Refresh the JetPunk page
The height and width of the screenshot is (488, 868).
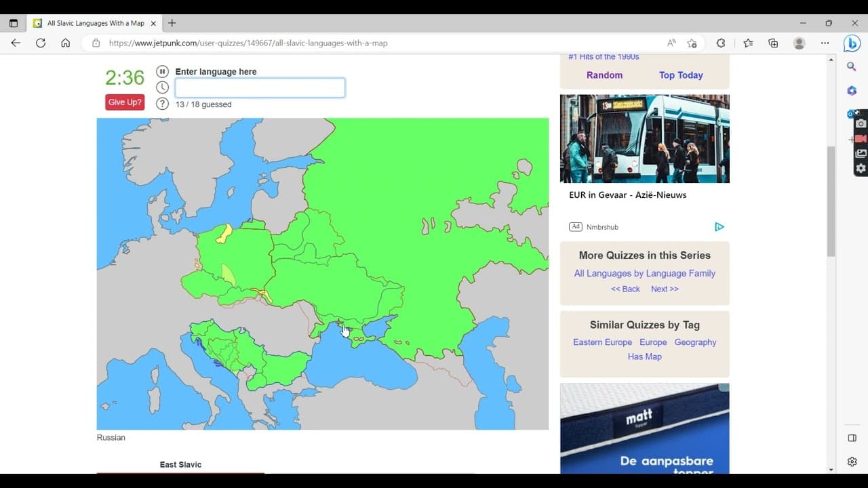[41, 43]
